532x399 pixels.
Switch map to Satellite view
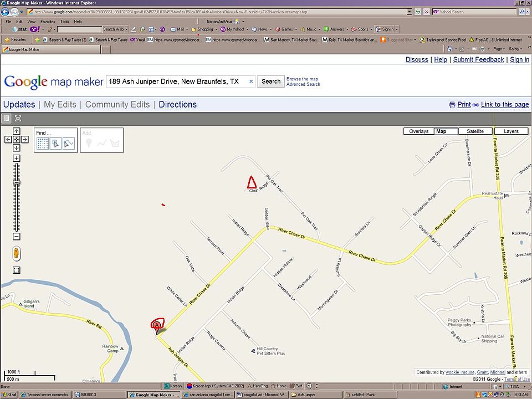475,131
